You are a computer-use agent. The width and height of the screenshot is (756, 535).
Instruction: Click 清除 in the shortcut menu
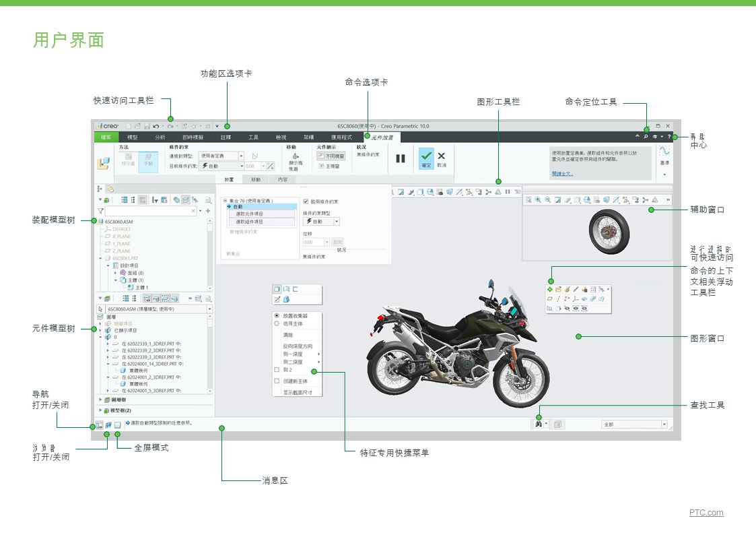(288, 335)
